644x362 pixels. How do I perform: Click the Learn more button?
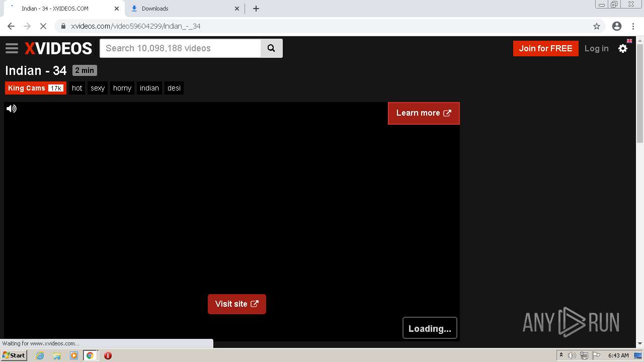click(424, 113)
